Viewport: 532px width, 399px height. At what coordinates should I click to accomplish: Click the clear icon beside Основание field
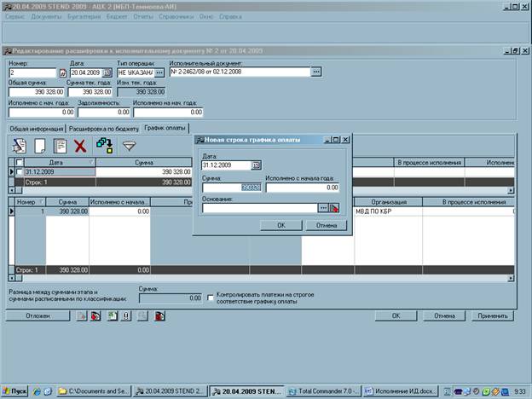pos(334,207)
